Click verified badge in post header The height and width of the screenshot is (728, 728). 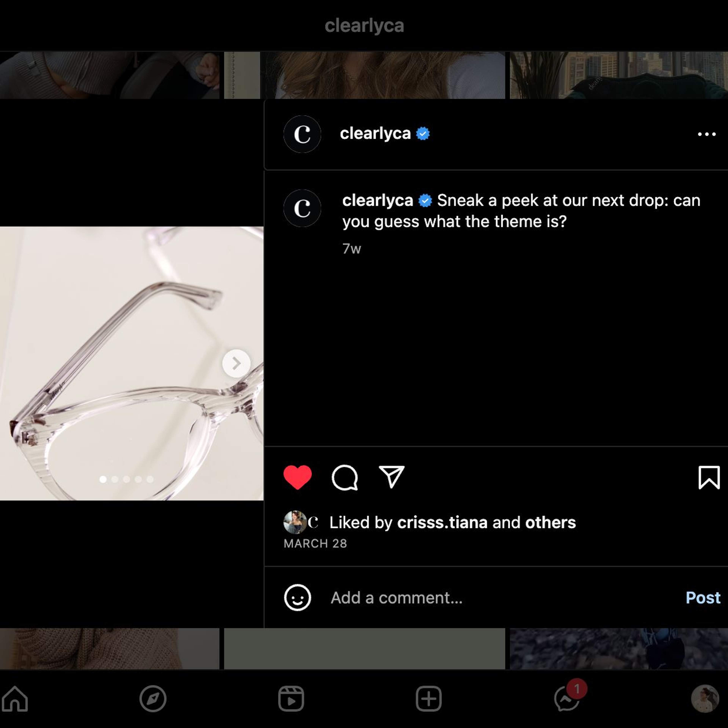coord(423,134)
